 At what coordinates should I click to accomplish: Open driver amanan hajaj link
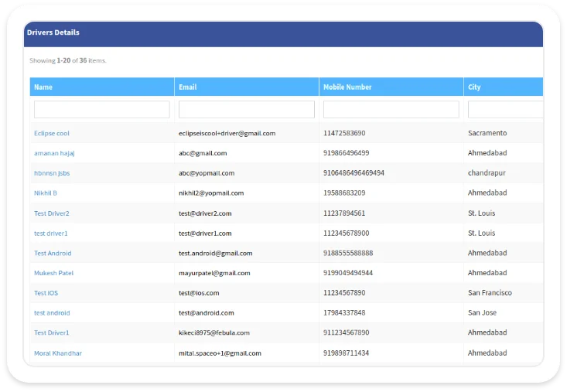(54, 153)
